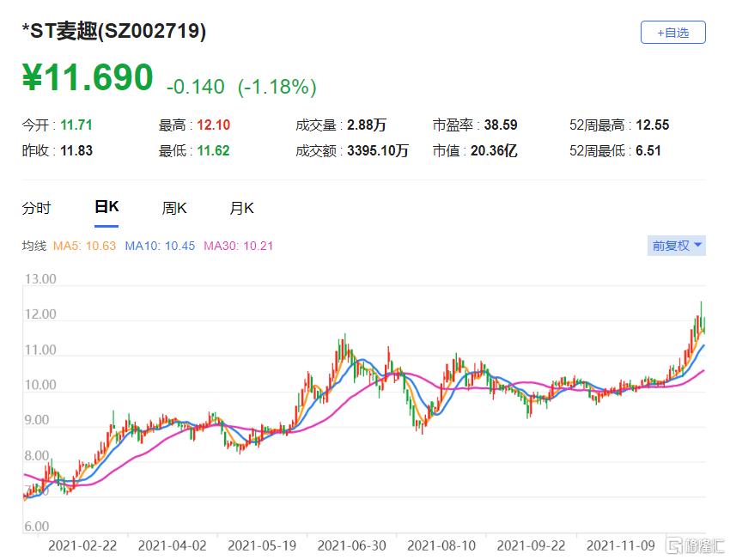Click the 6.00 price axis label
The width and height of the screenshot is (730, 560).
click(37, 527)
